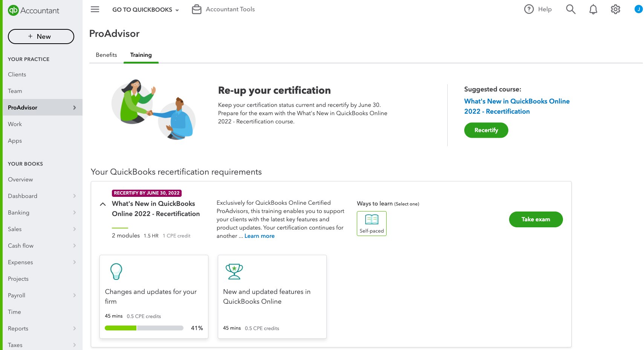This screenshot has height=350, width=644.
Task: Expand the Expenses sidebar chevron
Action: (75, 262)
